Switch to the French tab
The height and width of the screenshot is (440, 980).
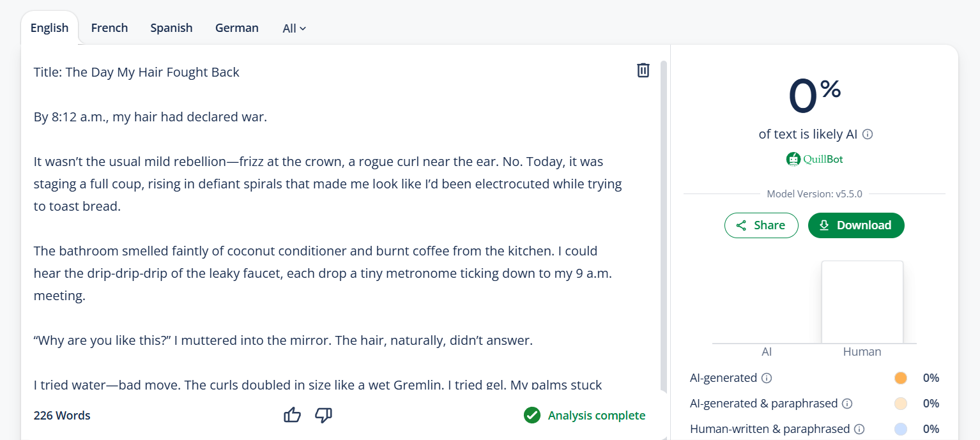pos(110,28)
